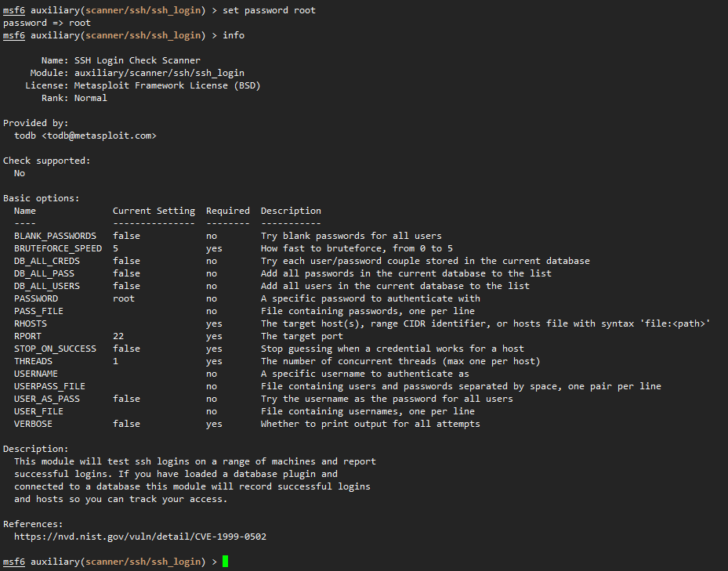The height and width of the screenshot is (571, 728).
Task: Select the STOP_ON_SUCCESS option name
Action: tap(55, 349)
